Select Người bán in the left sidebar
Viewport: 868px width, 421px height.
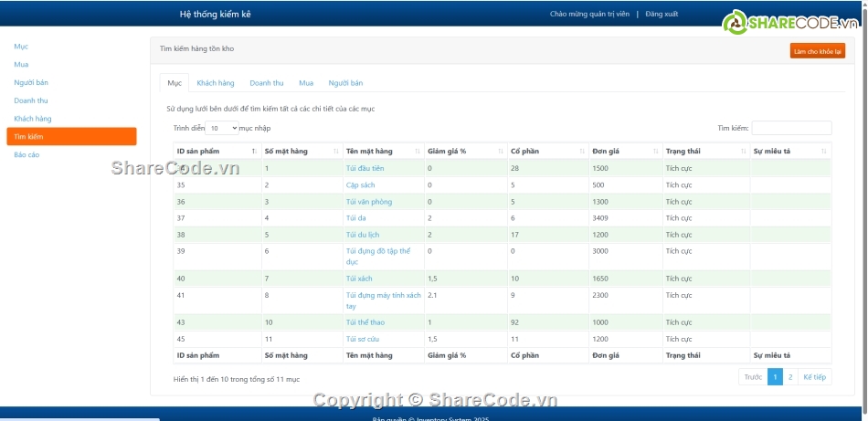point(31,82)
